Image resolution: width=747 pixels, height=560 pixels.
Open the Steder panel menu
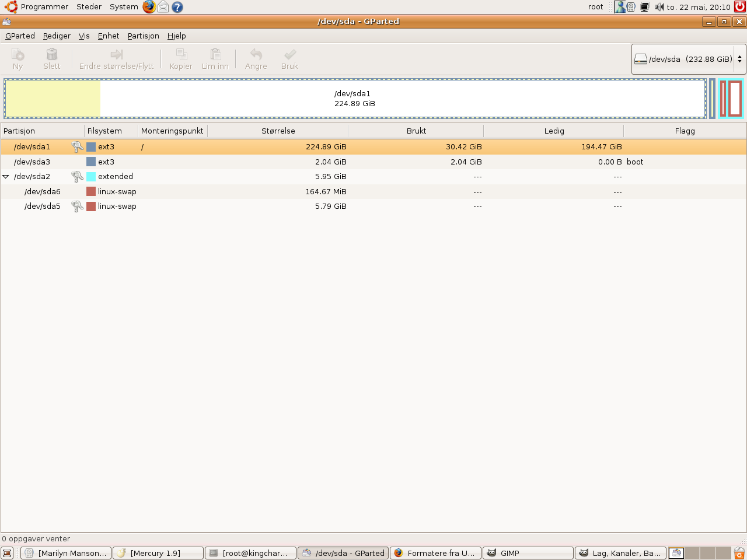click(x=89, y=7)
